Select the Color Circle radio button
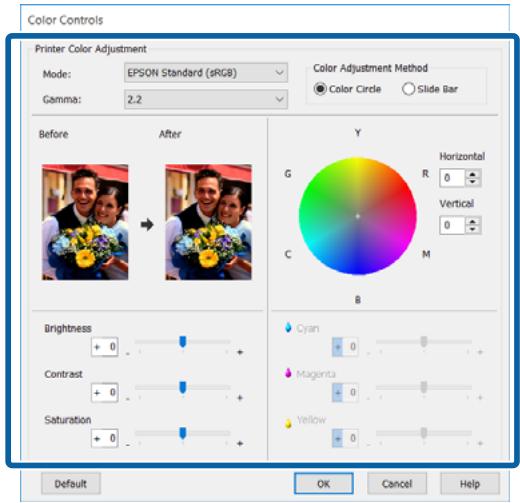Viewport: 520px width, 503px height. point(320,89)
